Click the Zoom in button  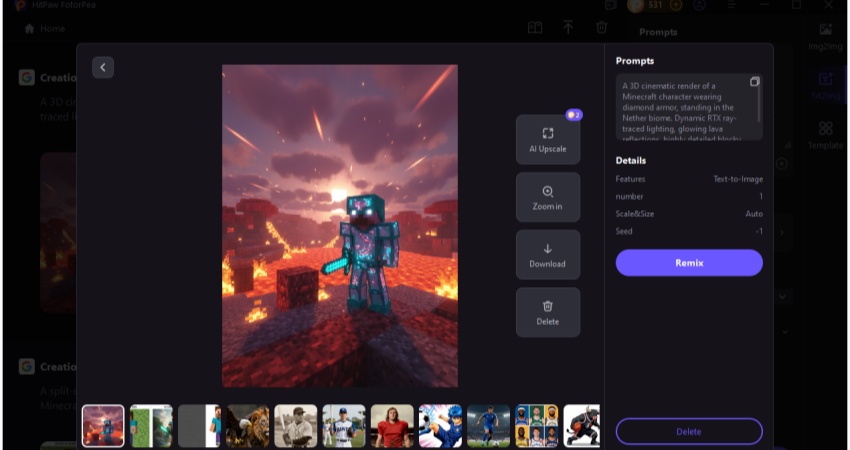click(x=548, y=197)
